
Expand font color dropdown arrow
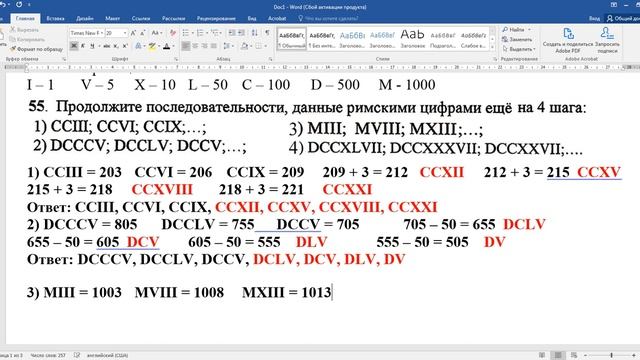(x=173, y=46)
